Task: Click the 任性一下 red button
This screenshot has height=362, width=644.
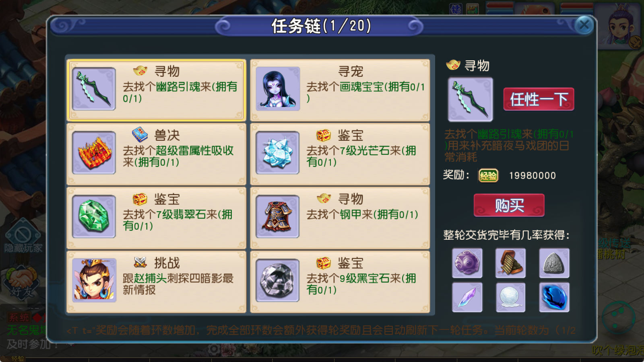Action: click(x=539, y=99)
